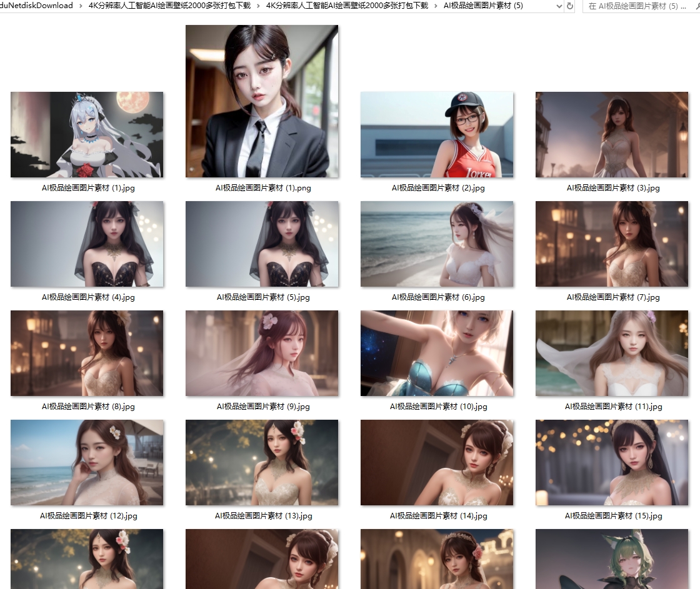Image resolution: width=700 pixels, height=589 pixels.
Task: Click the file name AI极品绘画图片素材 (15).jpg
Action: pos(613,516)
